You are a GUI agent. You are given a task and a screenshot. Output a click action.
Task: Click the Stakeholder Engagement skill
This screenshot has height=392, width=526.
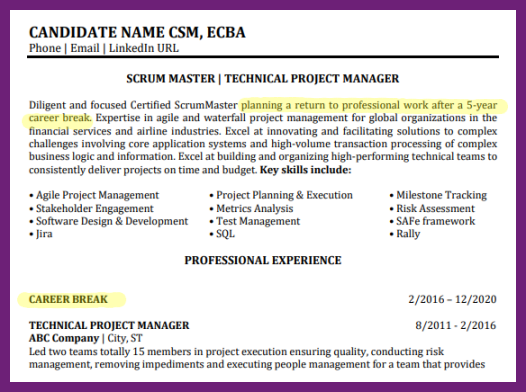click(x=91, y=209)
